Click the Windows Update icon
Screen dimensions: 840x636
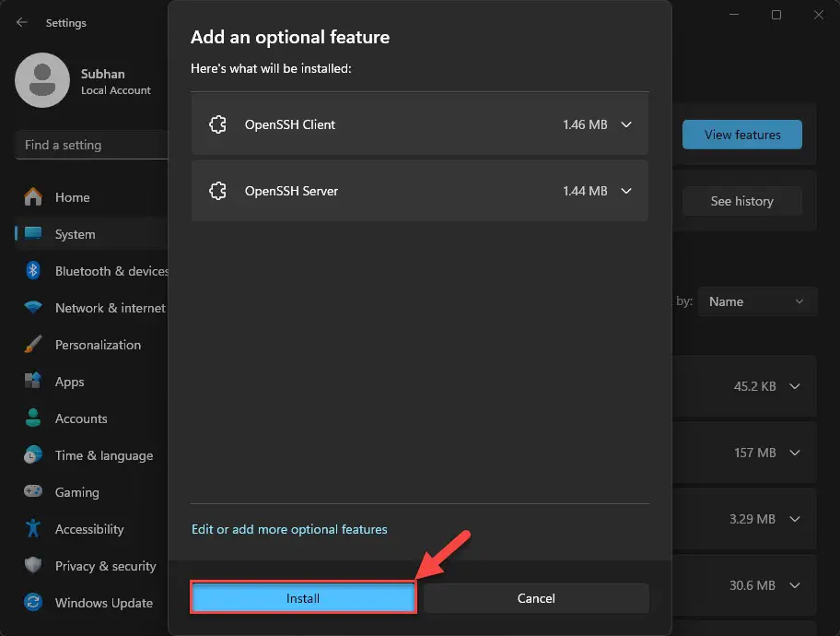33,603
